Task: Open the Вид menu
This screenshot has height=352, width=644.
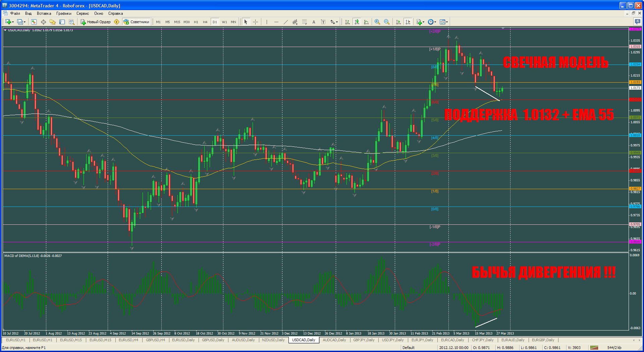Action: [x=28, y=13]
